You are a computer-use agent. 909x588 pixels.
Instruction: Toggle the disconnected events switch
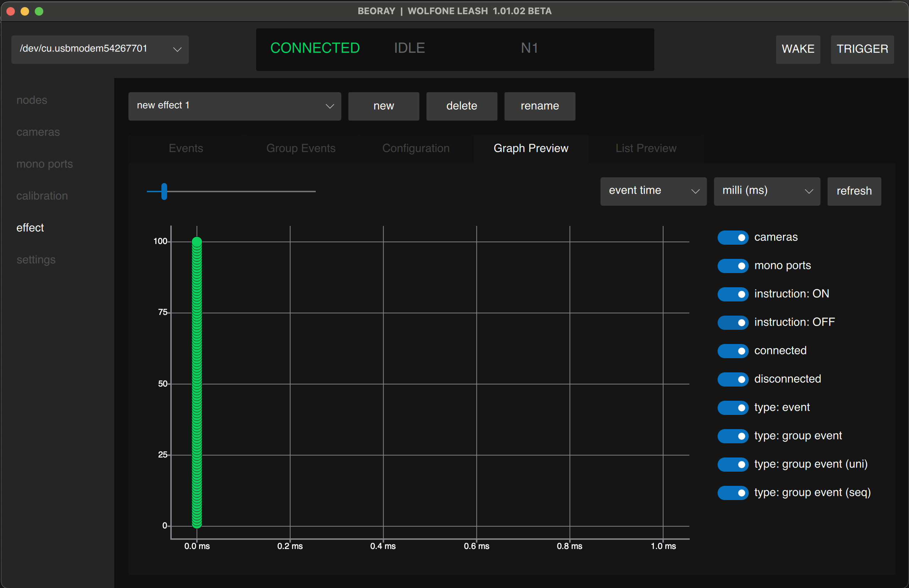pos(732,379)
